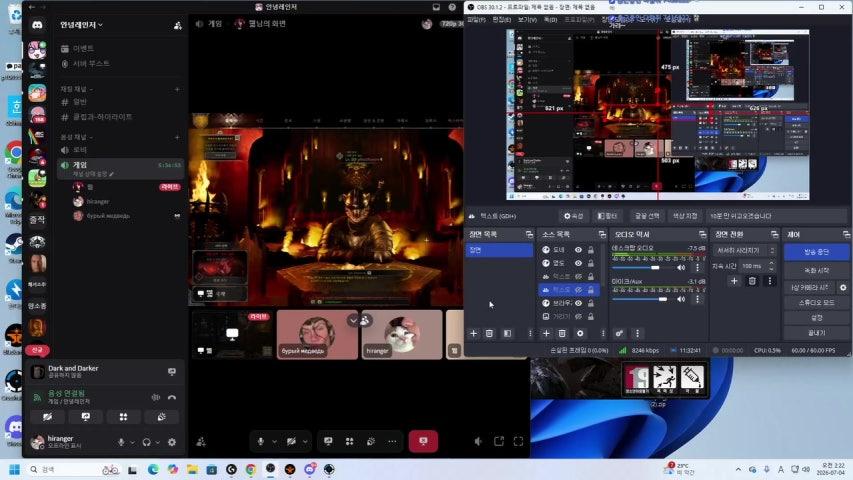Collapse the voice channels category in Discord
Screen dimensions: 853x480
tap(77, 137)
